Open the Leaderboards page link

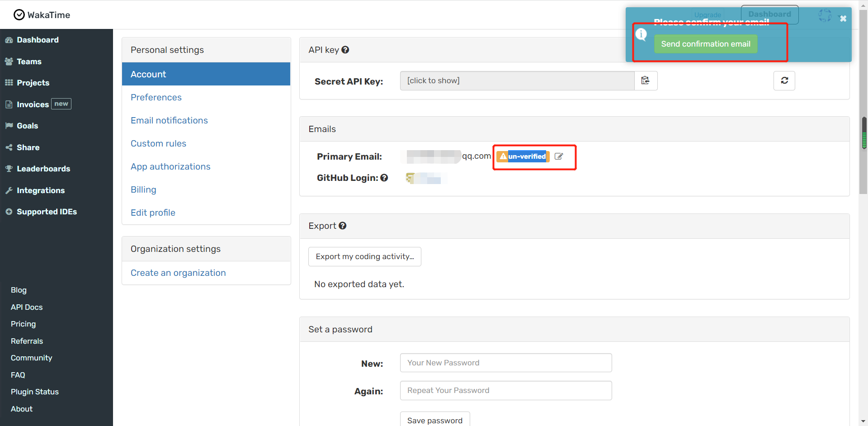(43, 169)
